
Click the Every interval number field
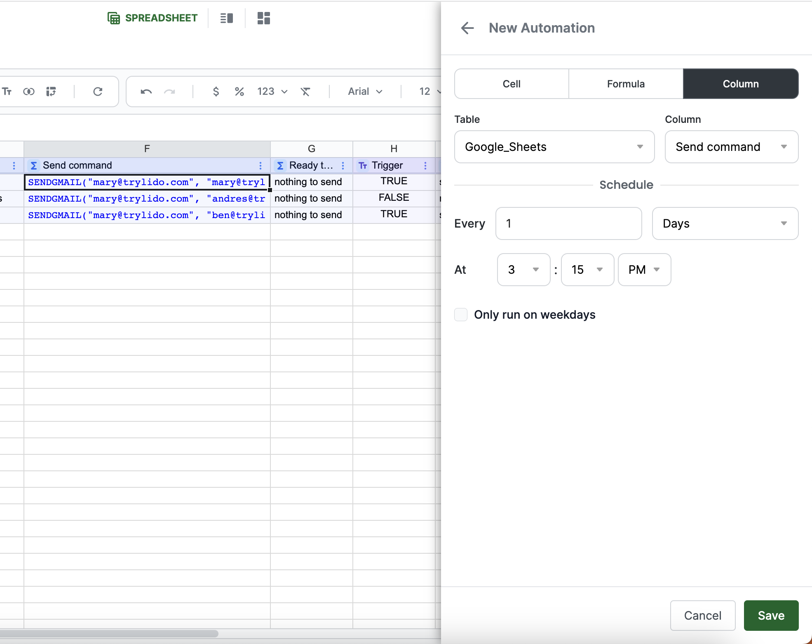(x=568, y=223)
